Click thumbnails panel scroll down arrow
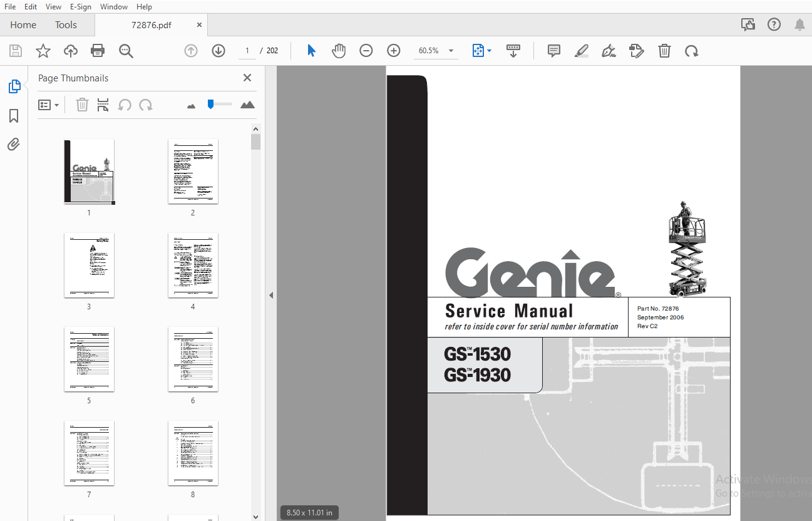Viewport: 812px width, 521px height. coord(255,516)
